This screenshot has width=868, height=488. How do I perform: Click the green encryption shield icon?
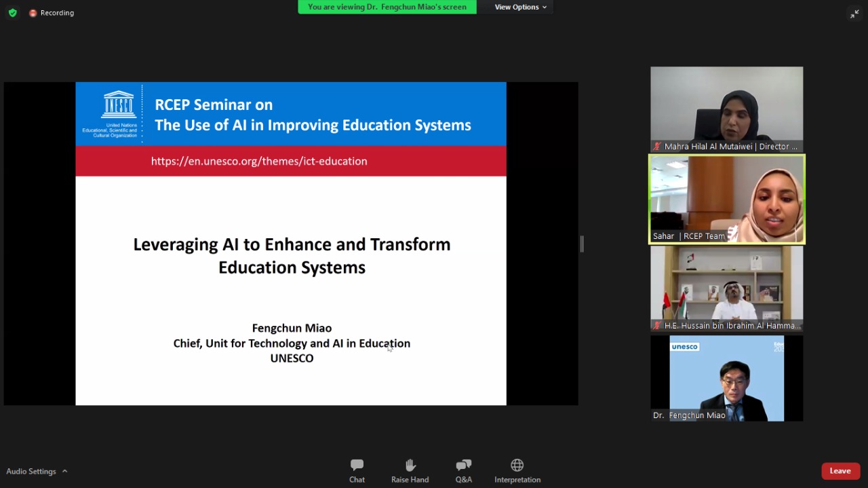pos(12,13)
